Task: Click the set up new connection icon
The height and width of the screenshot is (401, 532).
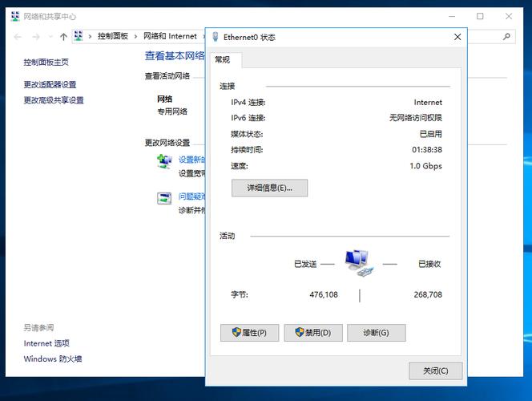Action: click(x=164, y=161)
